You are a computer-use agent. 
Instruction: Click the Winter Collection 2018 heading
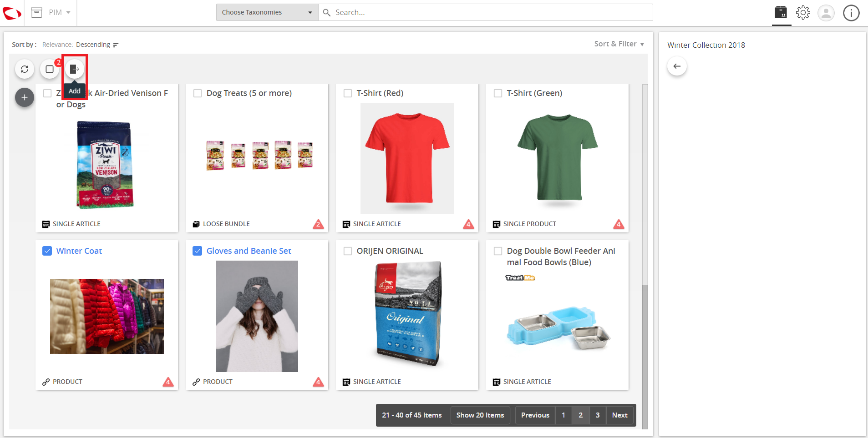706,45
